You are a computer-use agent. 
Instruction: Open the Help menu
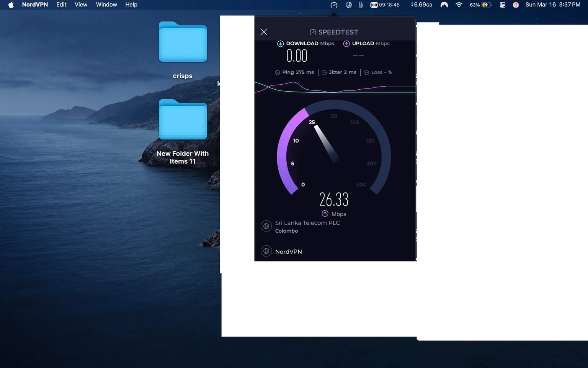131,5
